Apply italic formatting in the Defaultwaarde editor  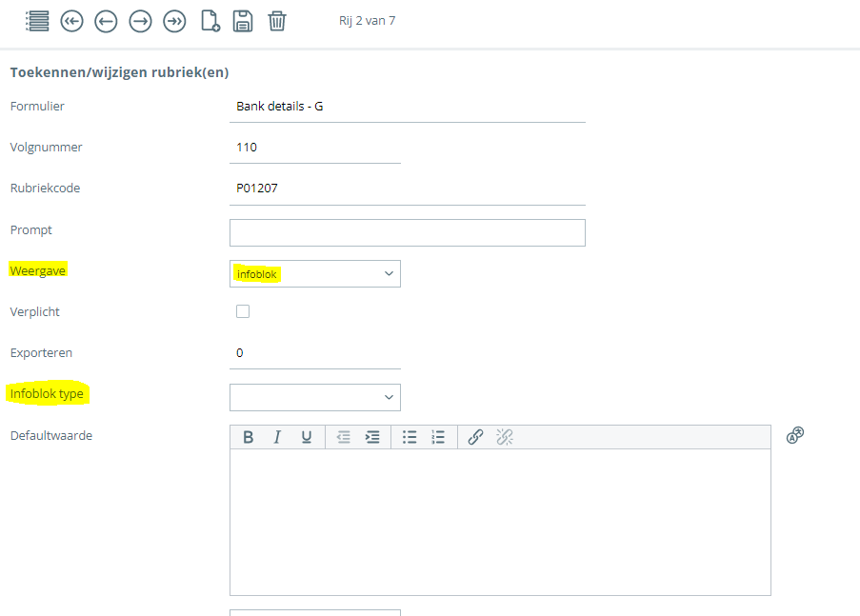[277, 436]
